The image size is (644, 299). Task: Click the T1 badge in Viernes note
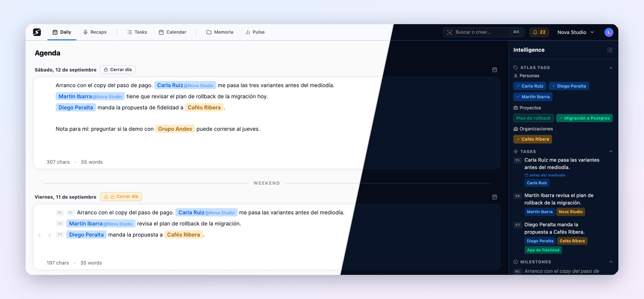coord(71,213)
